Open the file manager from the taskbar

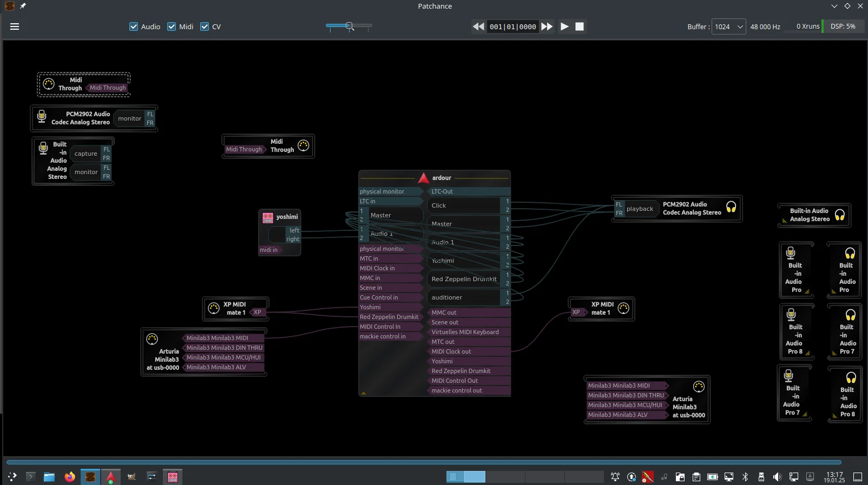coord(49,477)
